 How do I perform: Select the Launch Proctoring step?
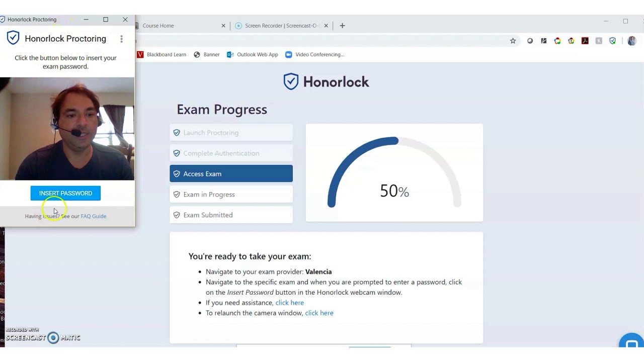click(x=231, y=133)
